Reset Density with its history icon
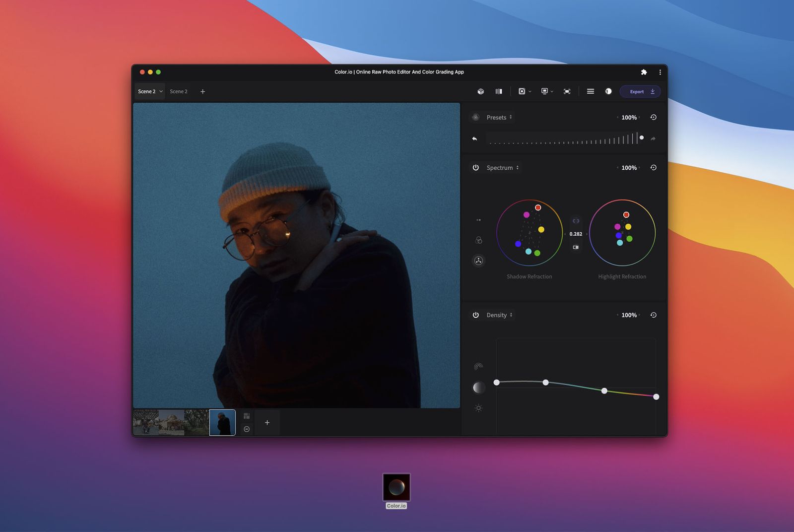This screenshot has width=794, height=532. tap(654, 315)
